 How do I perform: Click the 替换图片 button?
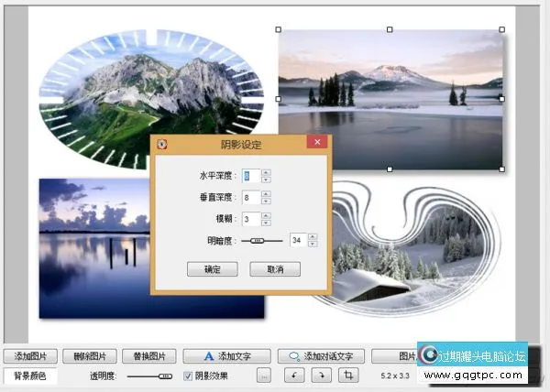(149, 356)
